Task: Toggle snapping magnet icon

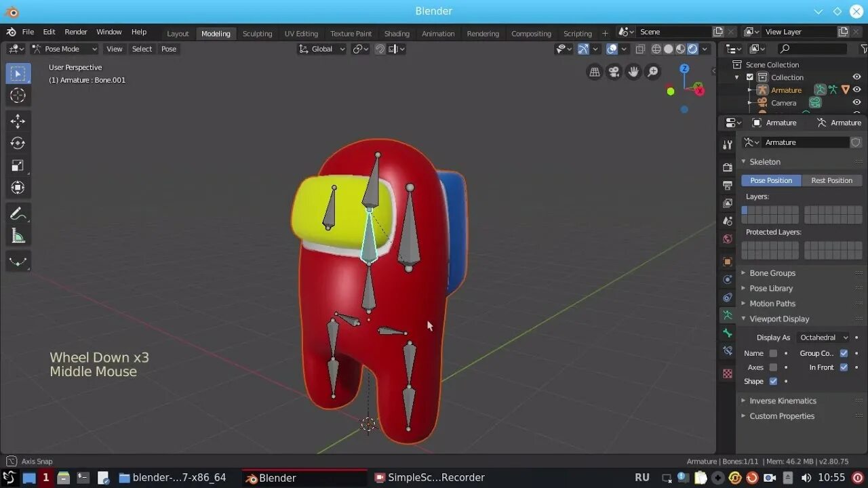Action: pos(380,49)
